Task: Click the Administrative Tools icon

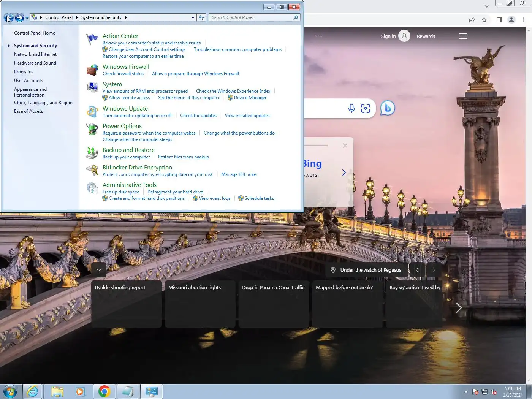Action: coord(92,188)
